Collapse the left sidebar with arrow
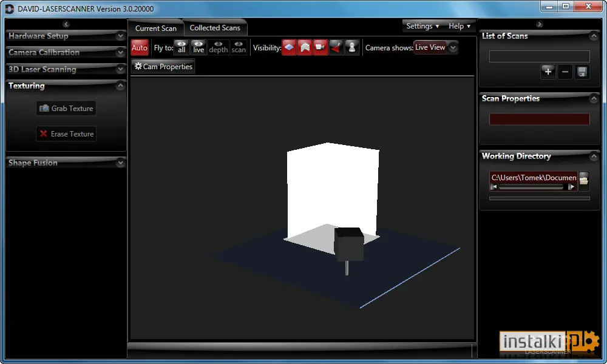The image size is (607, 364). pyautogui.click(x=66, y=24)
